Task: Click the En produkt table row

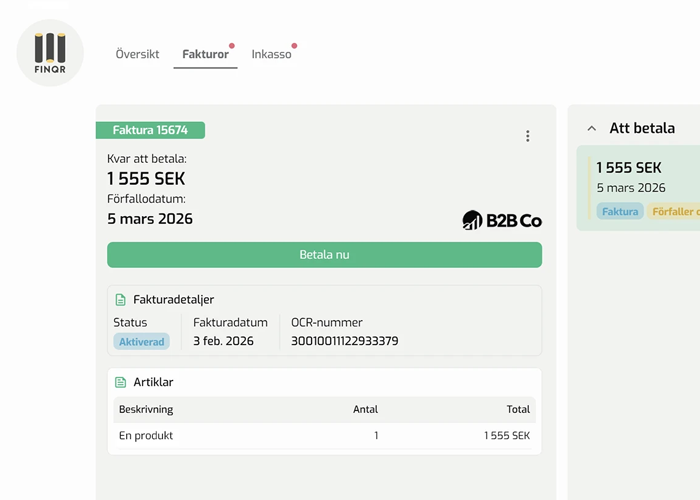Action: tap(324, 436)
